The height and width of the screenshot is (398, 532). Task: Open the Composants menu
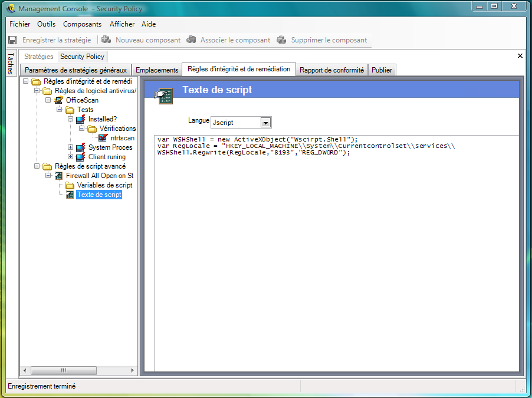coord(82,24)
